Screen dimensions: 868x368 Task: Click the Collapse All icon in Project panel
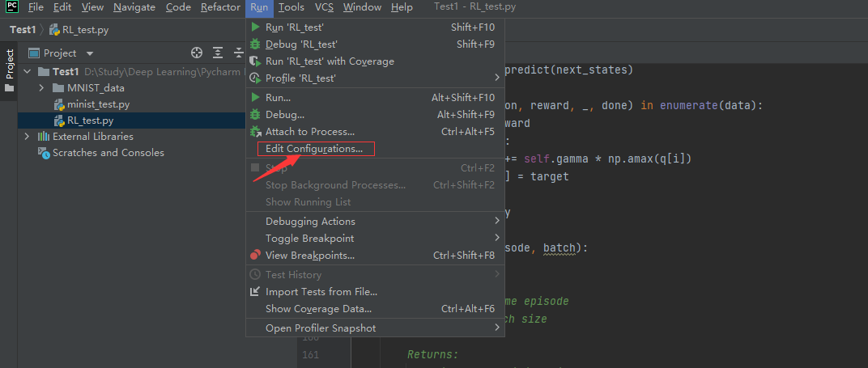[238, 53]
